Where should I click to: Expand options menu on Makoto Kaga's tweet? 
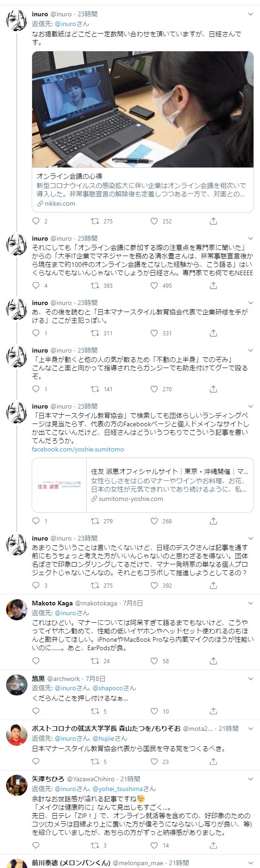(x=251, y=604)
